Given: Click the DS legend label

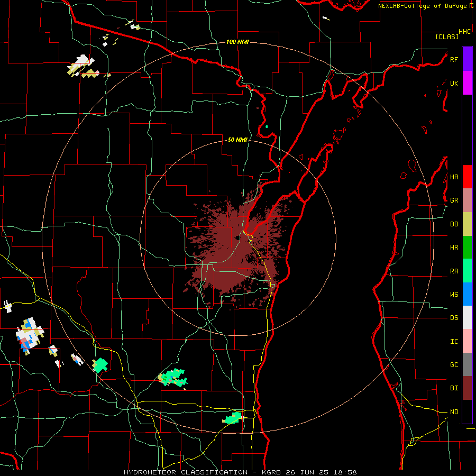Looking at the screenshot, I should coord(454,318).
